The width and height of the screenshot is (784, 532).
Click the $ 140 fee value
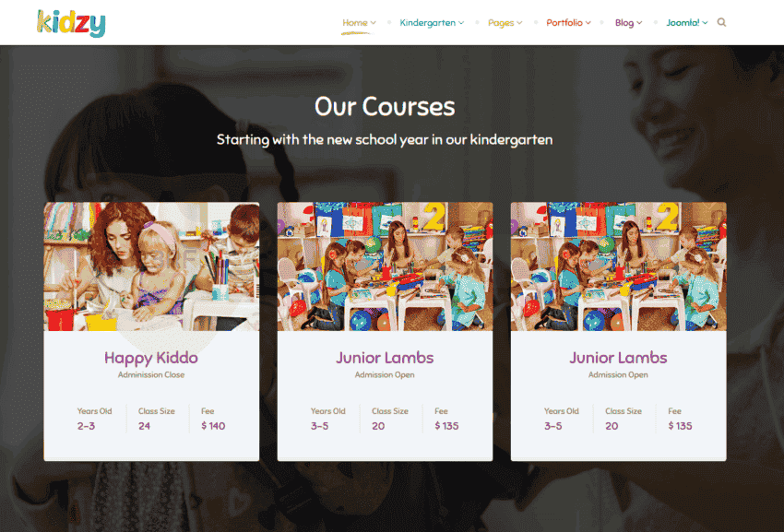click(213, 425)
